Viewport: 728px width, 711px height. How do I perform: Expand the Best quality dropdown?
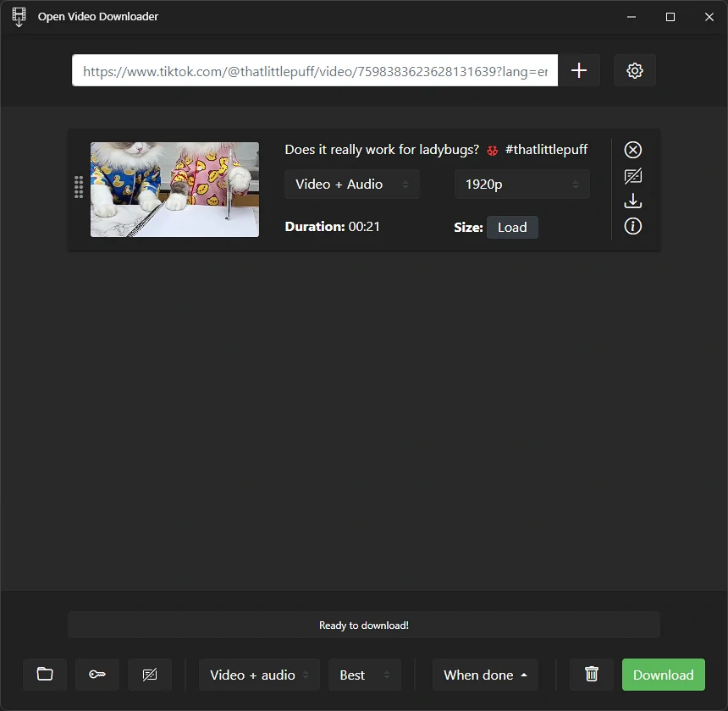[365, 675]
